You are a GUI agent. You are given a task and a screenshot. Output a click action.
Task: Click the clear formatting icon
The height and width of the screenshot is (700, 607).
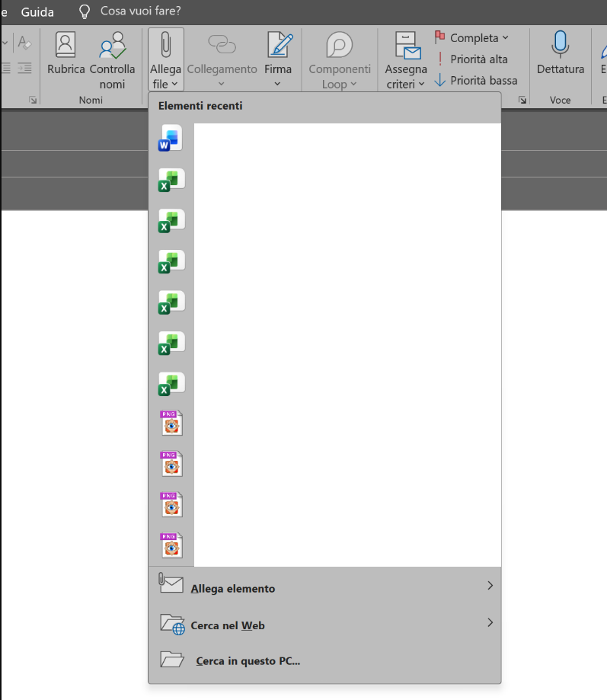click(24, 43)
